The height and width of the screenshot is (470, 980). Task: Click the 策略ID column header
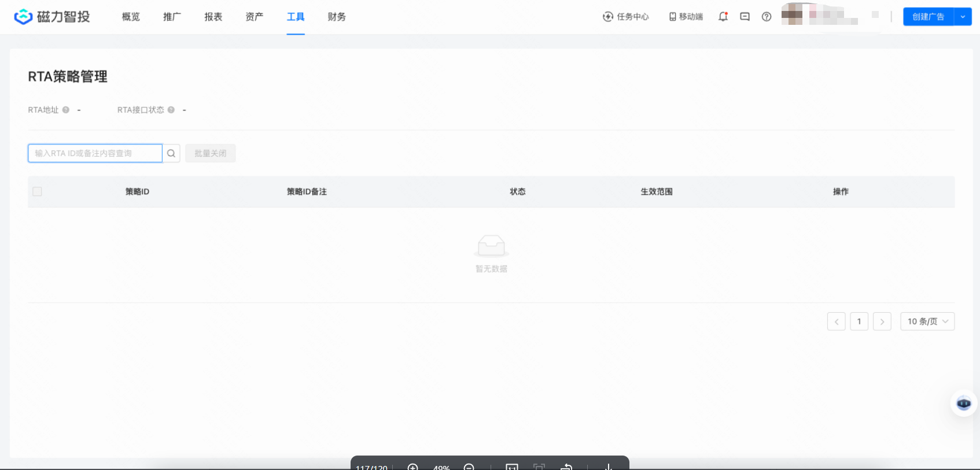pyautogui.click(x=138, y=191)
